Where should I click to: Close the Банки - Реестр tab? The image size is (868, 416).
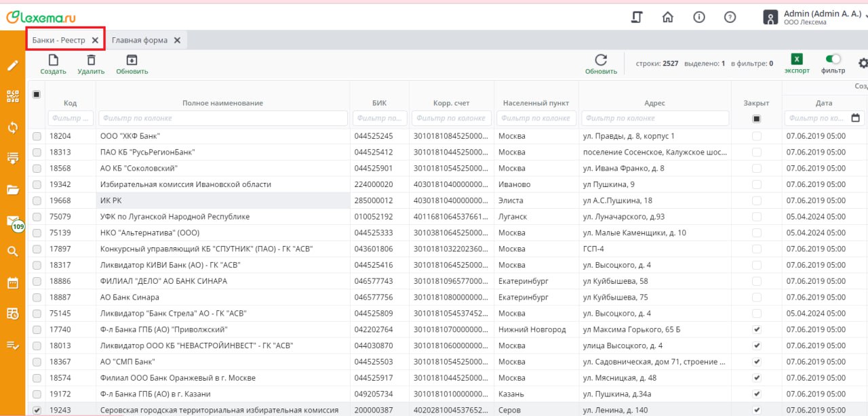(95, 40)
